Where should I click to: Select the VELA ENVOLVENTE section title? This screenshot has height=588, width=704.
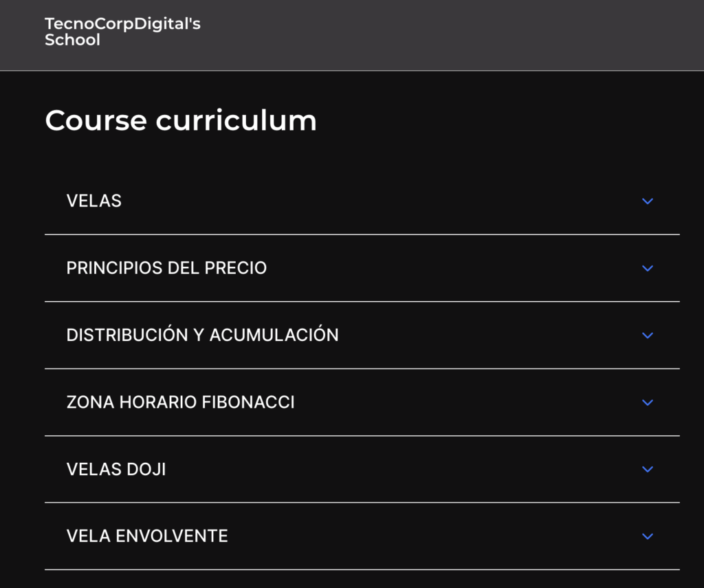pos(147,536)
